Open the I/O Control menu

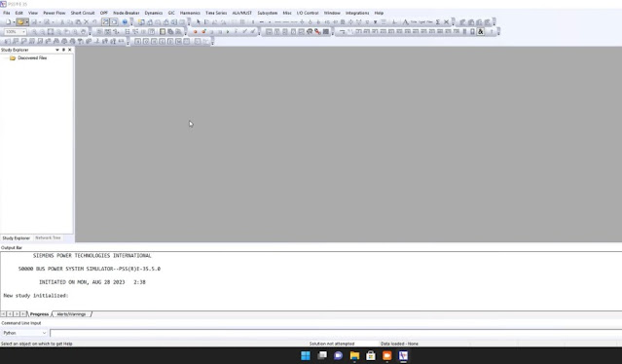(x=308, y=13)
